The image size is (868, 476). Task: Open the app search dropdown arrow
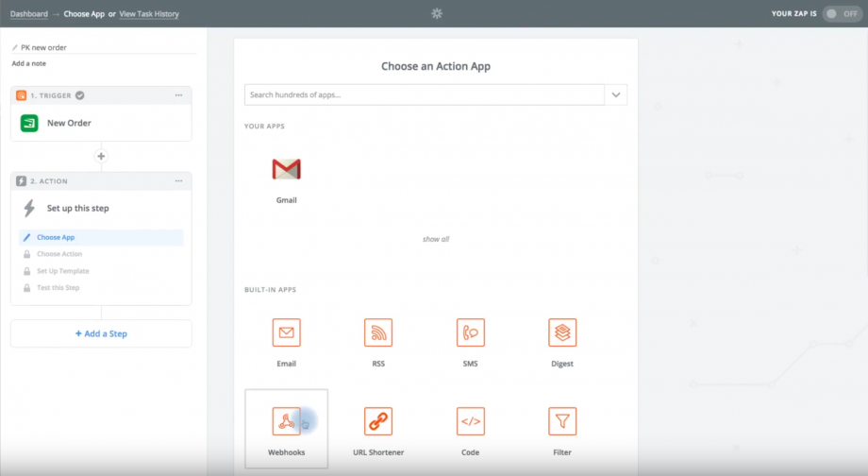[615, 94]
